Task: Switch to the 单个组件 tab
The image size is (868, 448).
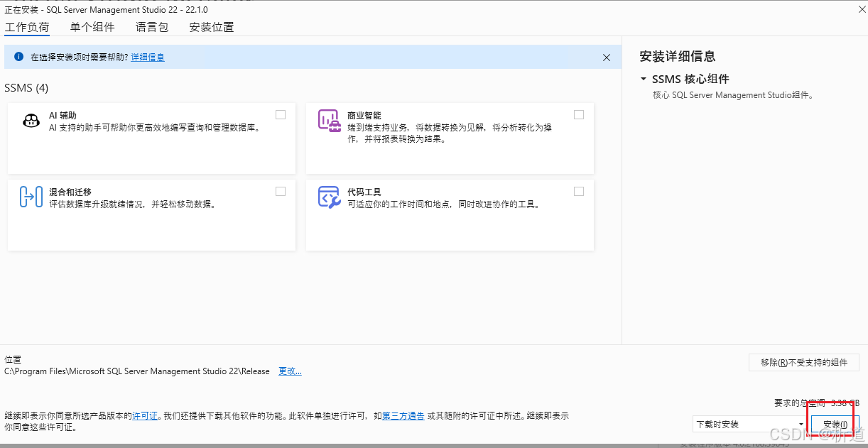Action: click(x=92, y=27)
